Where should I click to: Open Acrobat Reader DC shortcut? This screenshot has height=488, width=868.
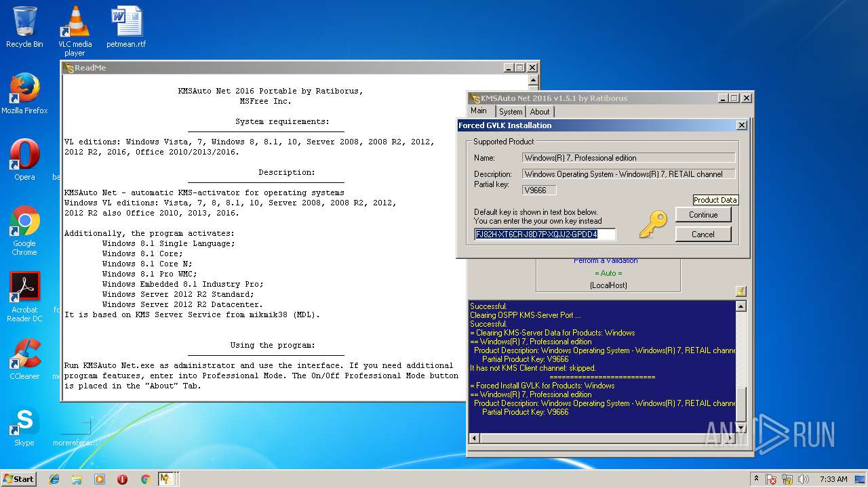[24, 297]
